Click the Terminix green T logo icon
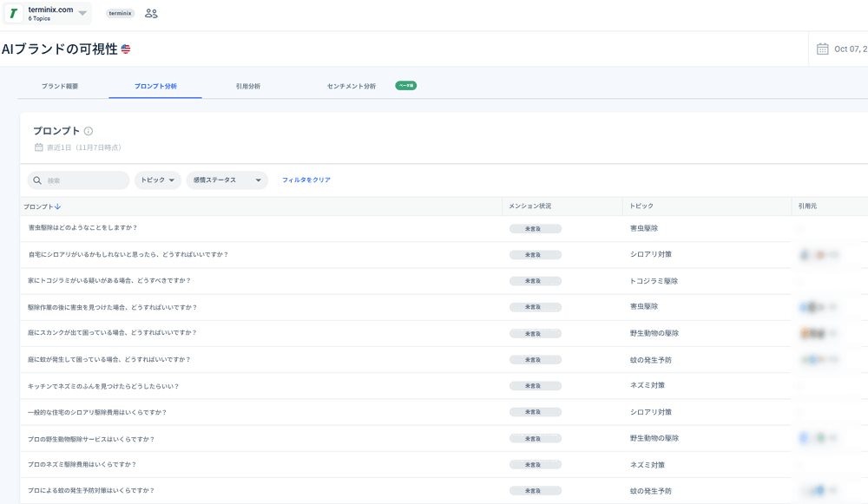The height and width of the screenshot is (504, 868). 14,13
